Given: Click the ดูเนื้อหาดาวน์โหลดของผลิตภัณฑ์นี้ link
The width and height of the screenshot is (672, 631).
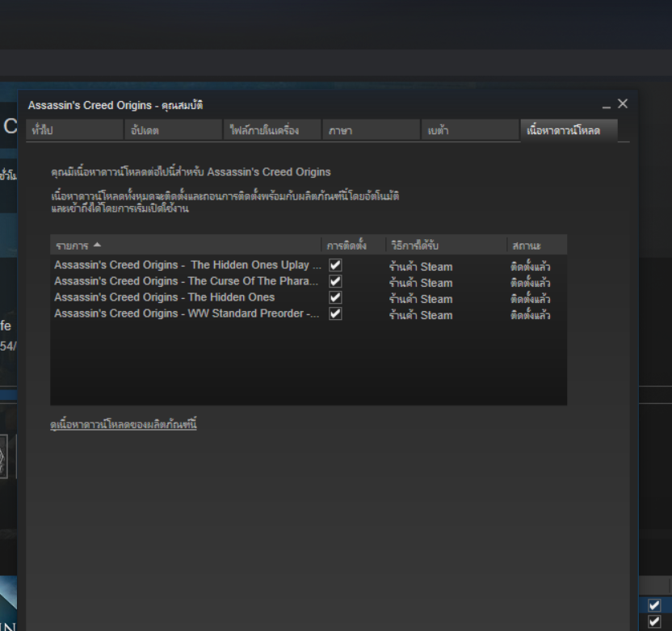Looking at the screenshot, I should (x=124, y=424).
